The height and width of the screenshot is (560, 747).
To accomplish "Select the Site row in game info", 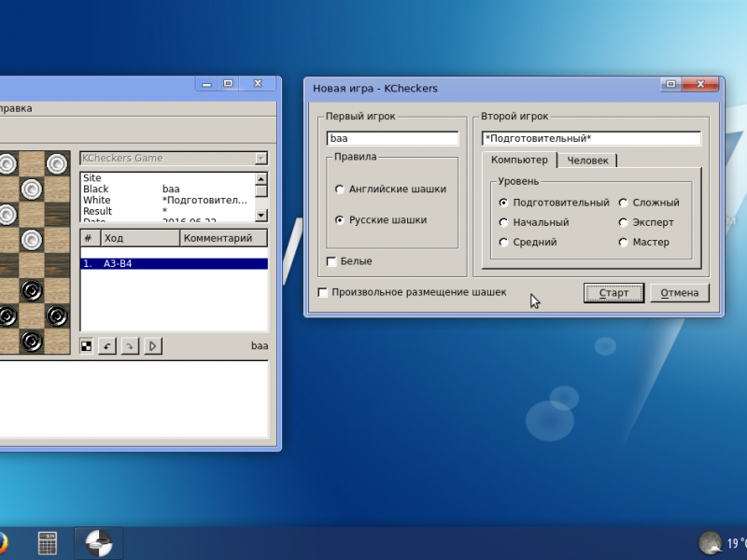I will click(168, 178).
